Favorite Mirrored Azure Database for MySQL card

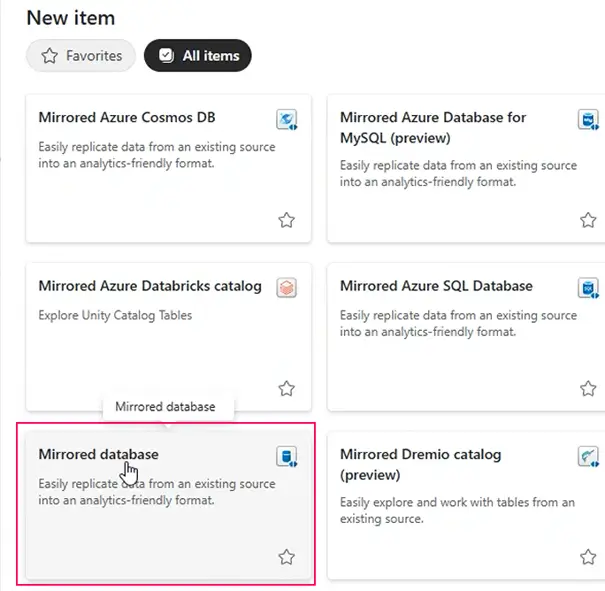pyautogui.click(x=588, y=220)
